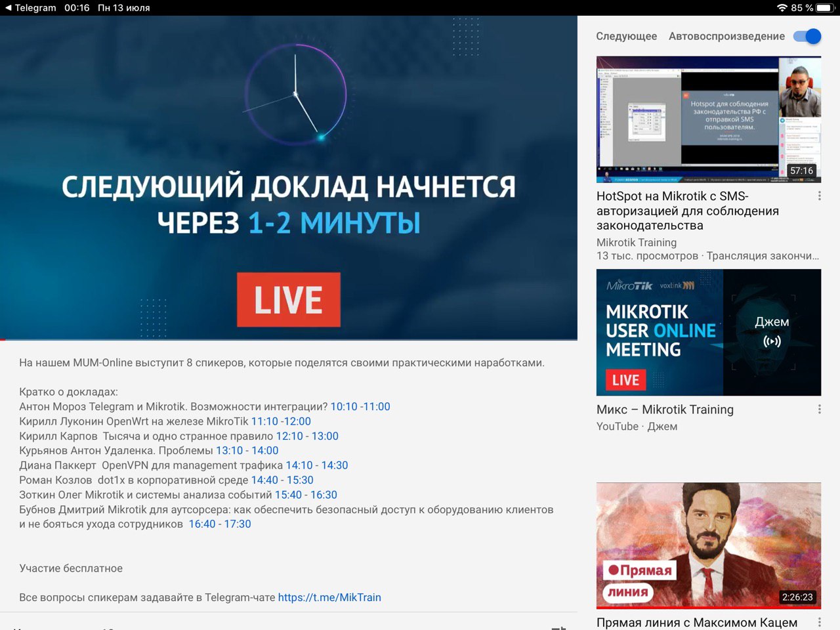Tap the Зоткин Олег Mikrotik line
The image size is (840, 630).
178,495
